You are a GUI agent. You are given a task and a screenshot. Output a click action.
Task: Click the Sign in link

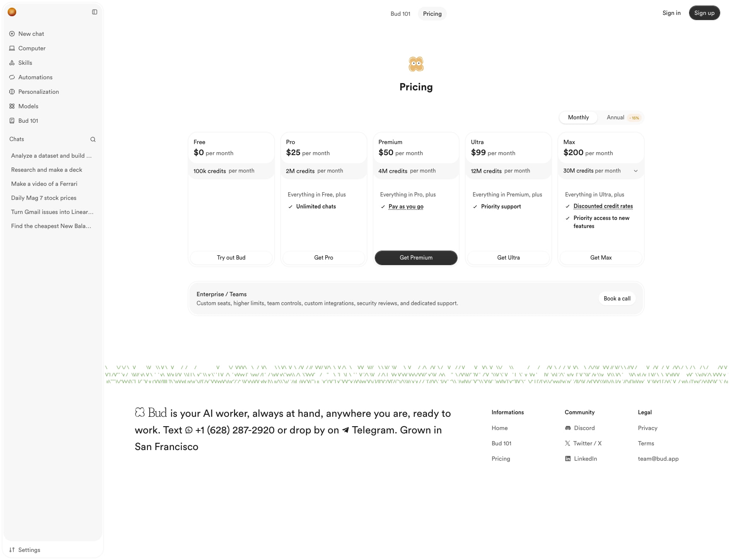[x=672, y=13]
